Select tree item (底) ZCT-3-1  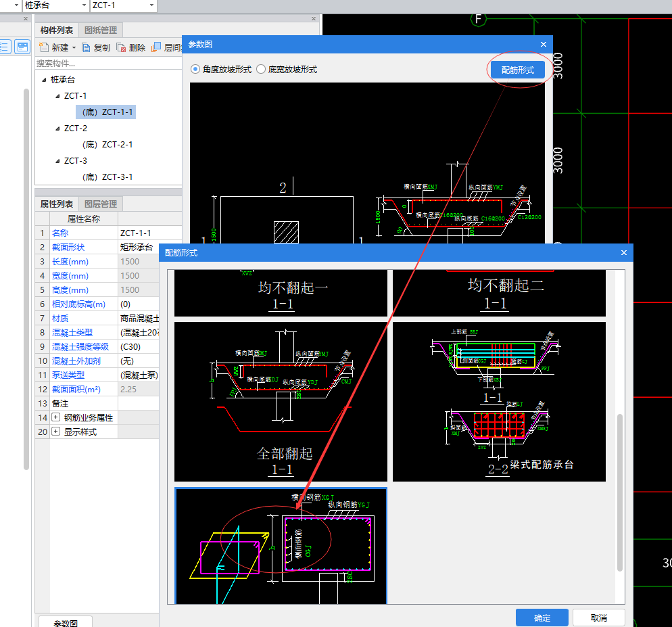click(107, 177)
